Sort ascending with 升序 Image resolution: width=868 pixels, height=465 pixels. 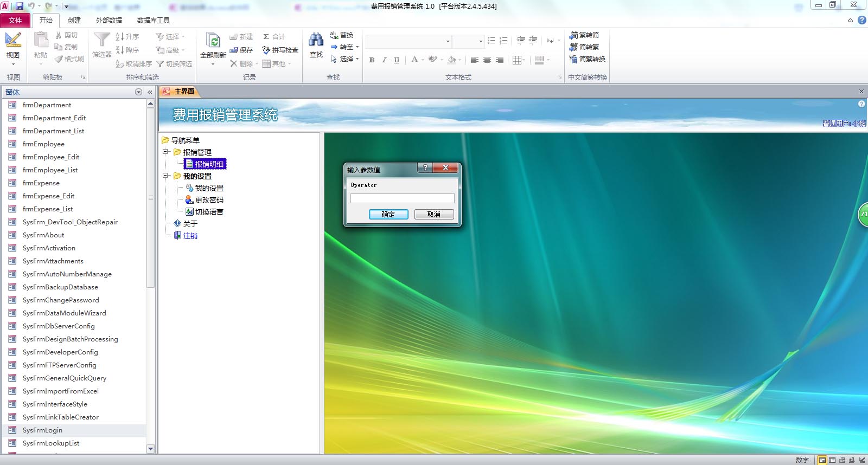coord(128,36)
